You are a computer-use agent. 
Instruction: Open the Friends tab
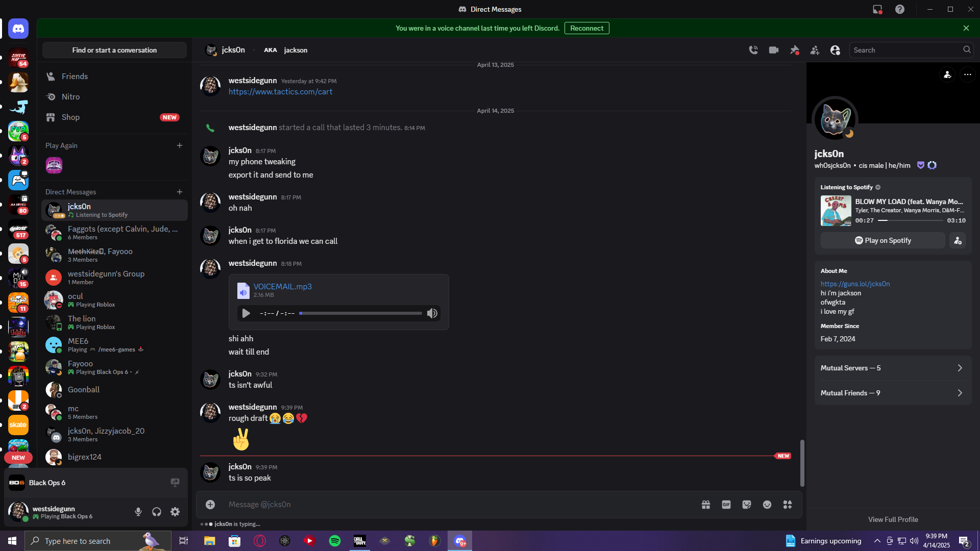click(x=75, y=76)
